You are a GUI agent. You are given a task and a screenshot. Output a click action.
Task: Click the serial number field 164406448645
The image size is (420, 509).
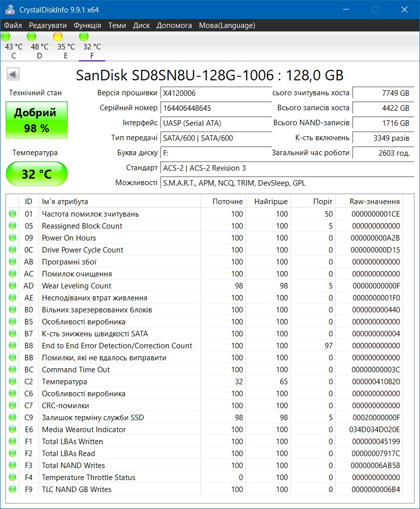click(x=216, y=108)
